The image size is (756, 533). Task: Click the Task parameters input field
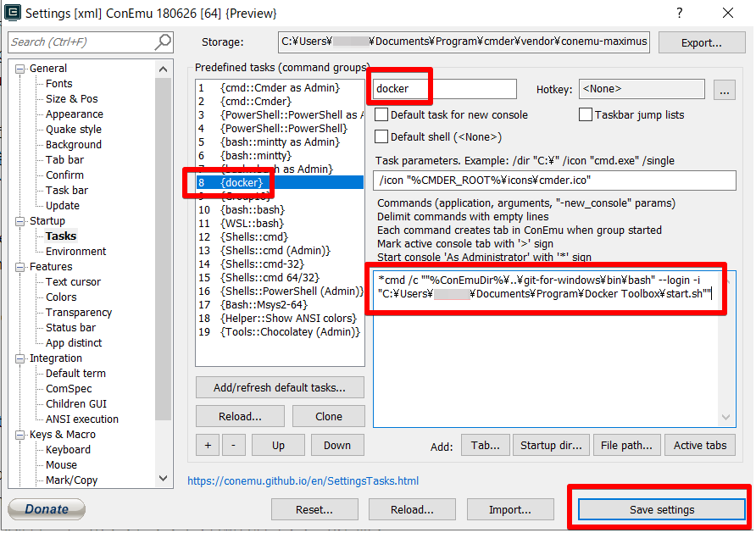click(554, 180)
